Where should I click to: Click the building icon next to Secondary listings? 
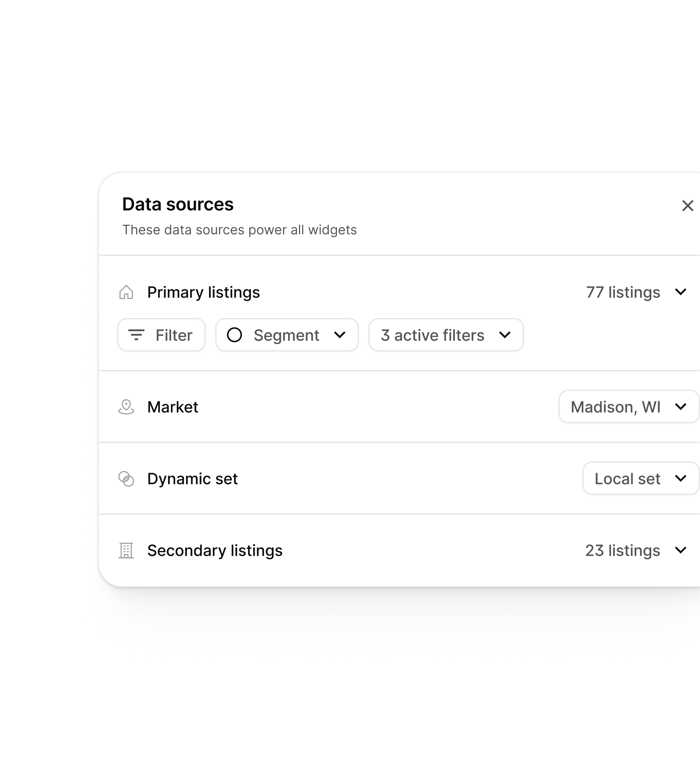[127, 551]
